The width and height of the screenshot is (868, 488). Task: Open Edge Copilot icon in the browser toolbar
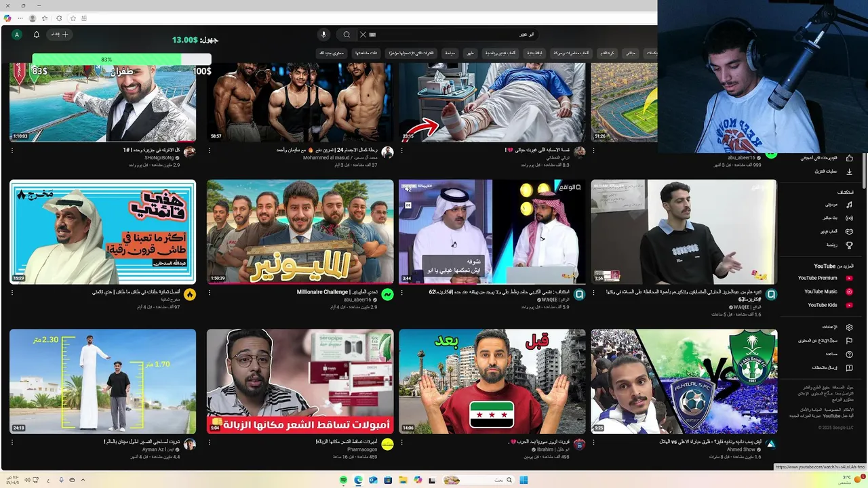(7, 18)
